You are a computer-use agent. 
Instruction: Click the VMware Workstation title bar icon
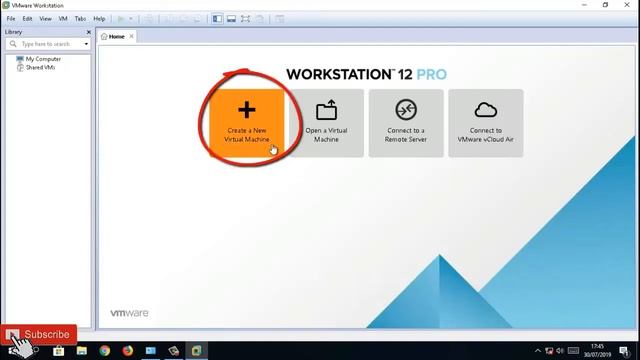[x=6, y=5]
